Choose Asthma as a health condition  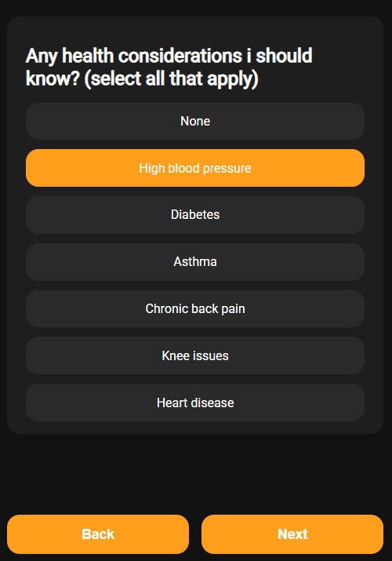pos(195,261)
